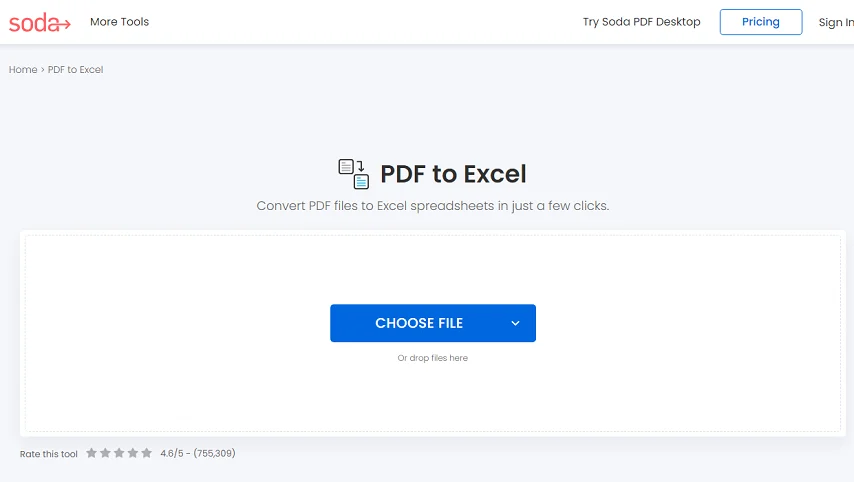Rate the tool five stars
This screenshot has width=854, height=482.
click(x=147, y=453)
